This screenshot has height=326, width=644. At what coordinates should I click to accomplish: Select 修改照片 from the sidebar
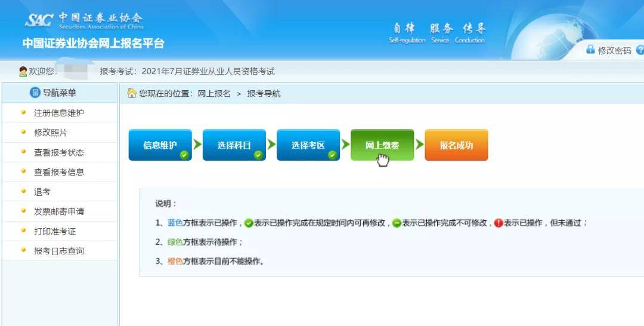click(51, 133)
